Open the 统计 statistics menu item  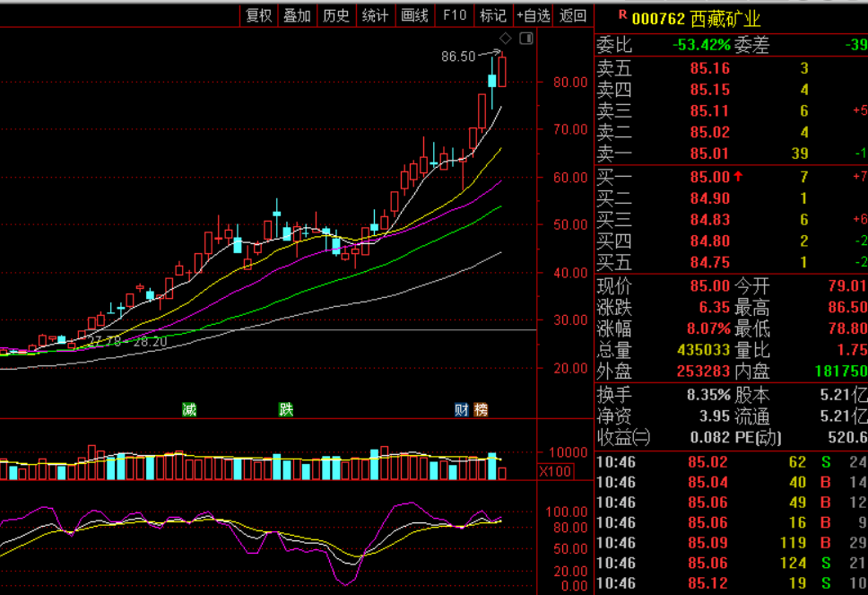tap(376, 15)
